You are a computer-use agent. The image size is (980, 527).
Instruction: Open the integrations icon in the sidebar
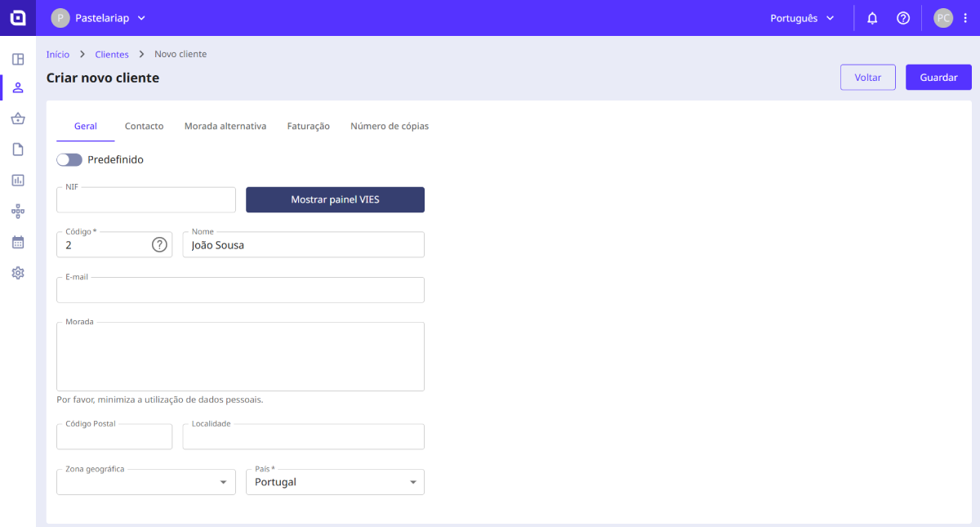pos(17,211)
